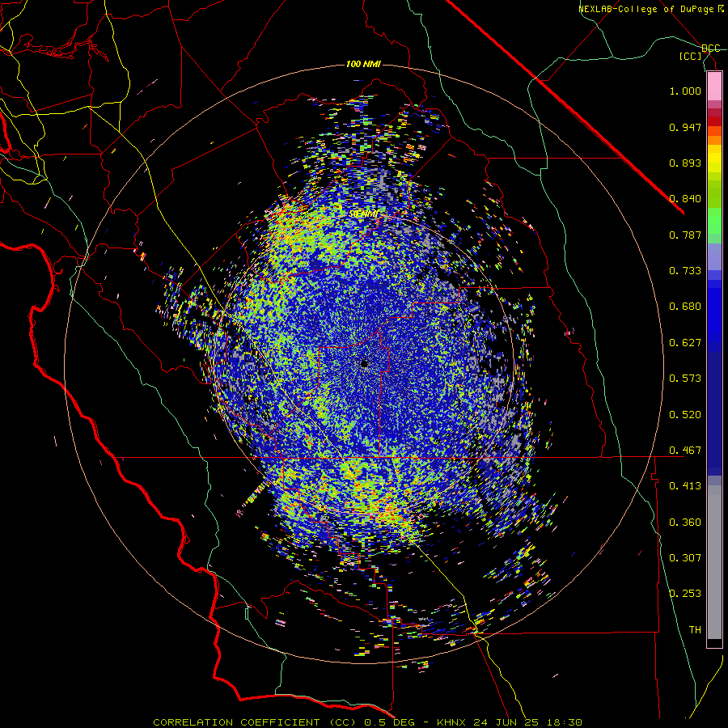Image resolution: width=728 pixels, height=728 pixels.
Task: Click the TH threshold label on the scale
Action: 695,630
